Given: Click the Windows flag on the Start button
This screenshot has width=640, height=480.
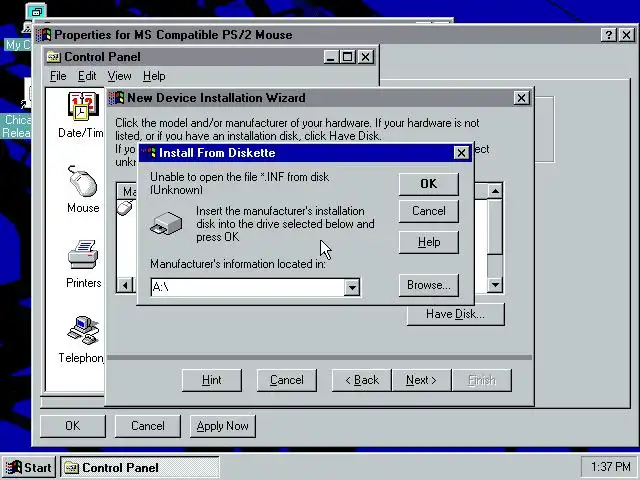Looking at the screenshot, I should (13, 467).
